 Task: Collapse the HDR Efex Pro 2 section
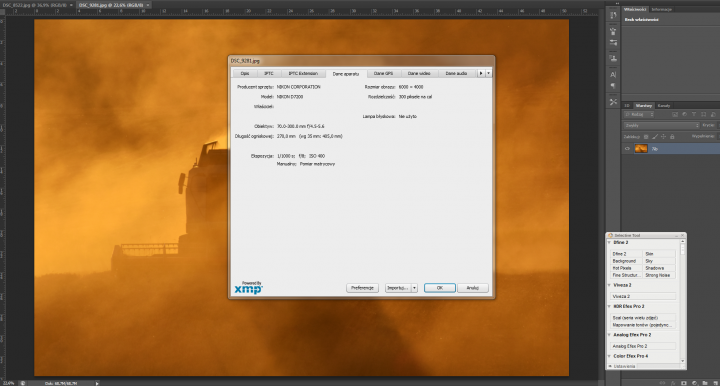pos(610,306)
